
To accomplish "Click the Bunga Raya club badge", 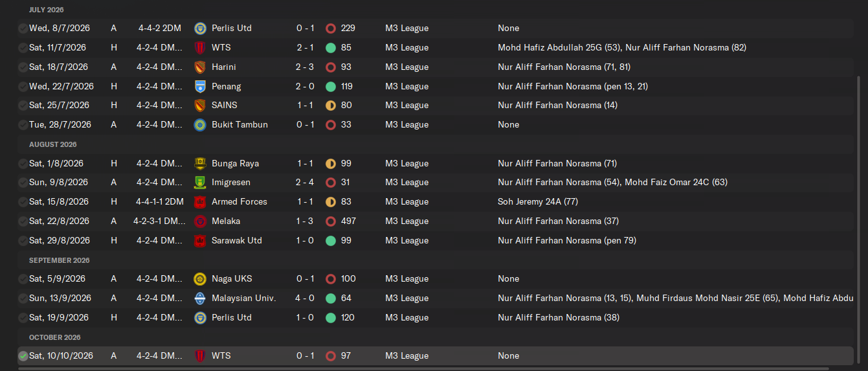I will click(200, 163).
